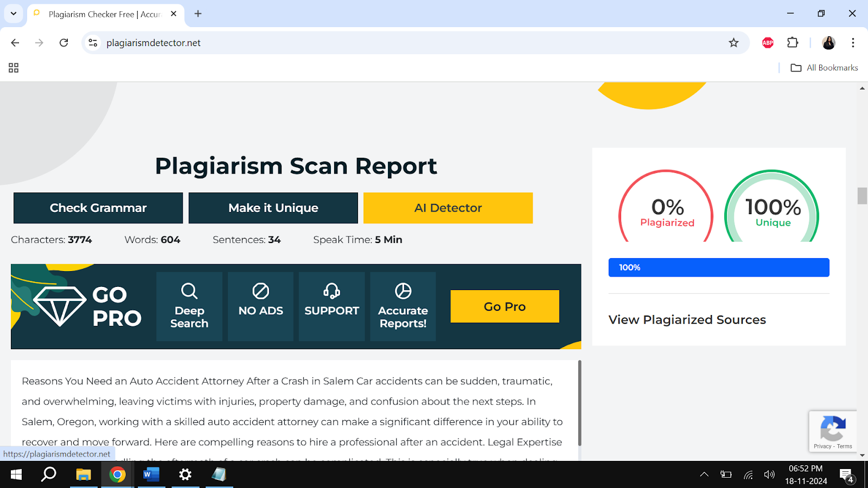Open All Bookmarks folder

pyautogui.click(x=825, y=68)
